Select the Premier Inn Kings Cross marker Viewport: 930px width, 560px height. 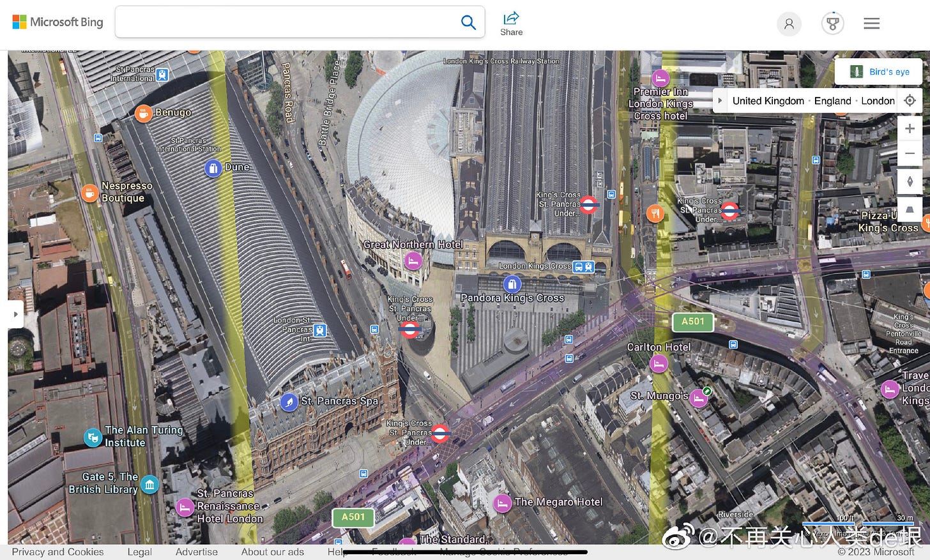coord(660,78)
